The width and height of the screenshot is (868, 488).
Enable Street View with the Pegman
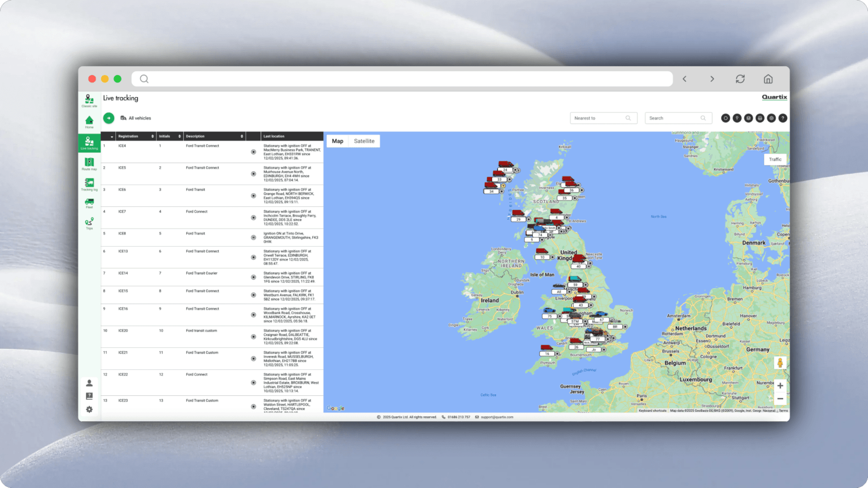tap(779, 362)
